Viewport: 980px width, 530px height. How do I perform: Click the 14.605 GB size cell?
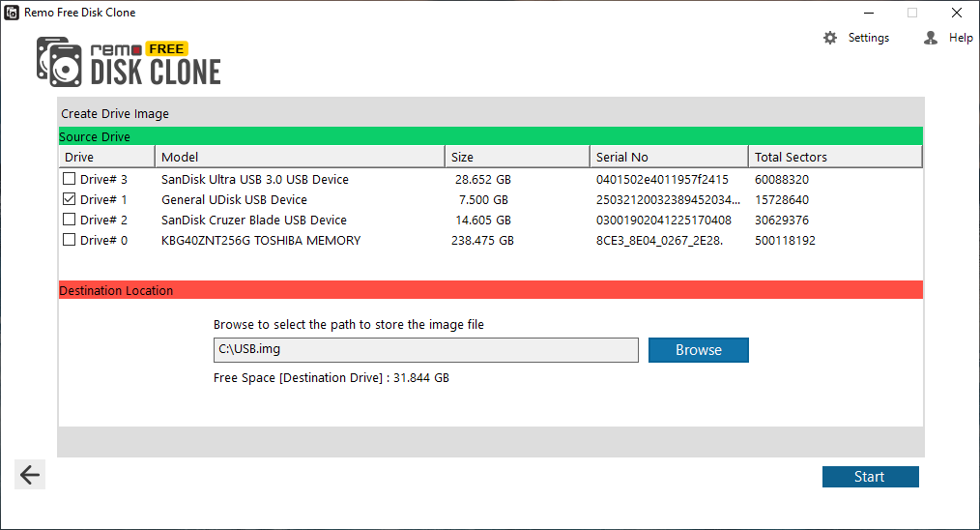(483, 221)
